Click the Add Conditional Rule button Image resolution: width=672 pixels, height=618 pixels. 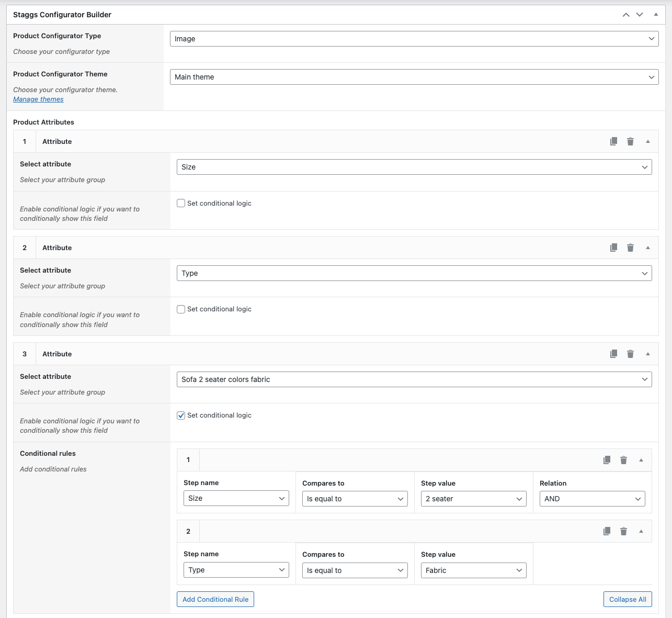(x=215, y=599)
